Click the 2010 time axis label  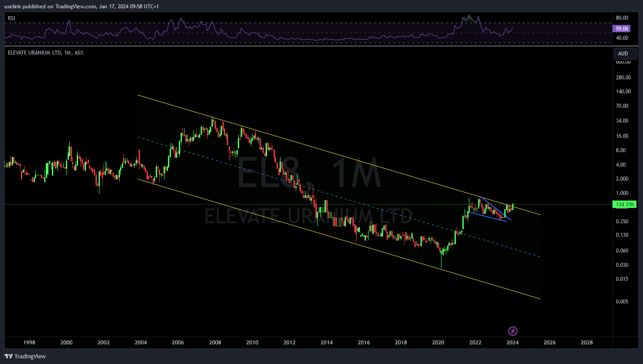(252, 343)
